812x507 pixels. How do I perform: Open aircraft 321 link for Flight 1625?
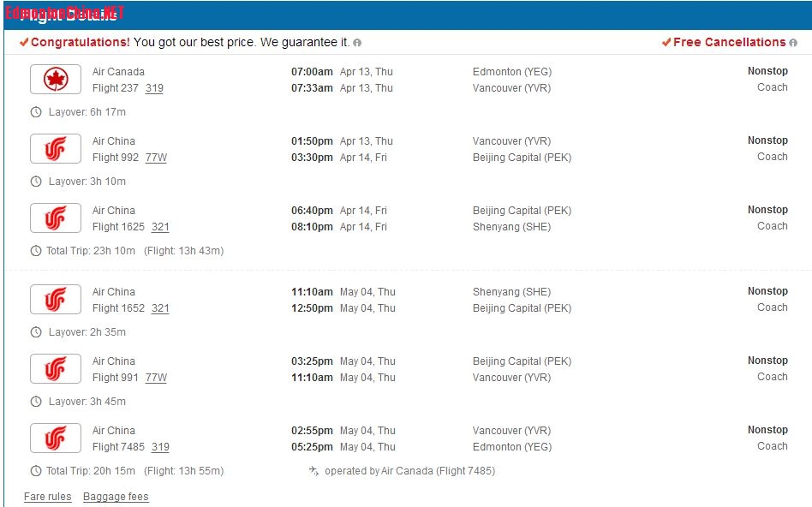(x=160, y=227)
